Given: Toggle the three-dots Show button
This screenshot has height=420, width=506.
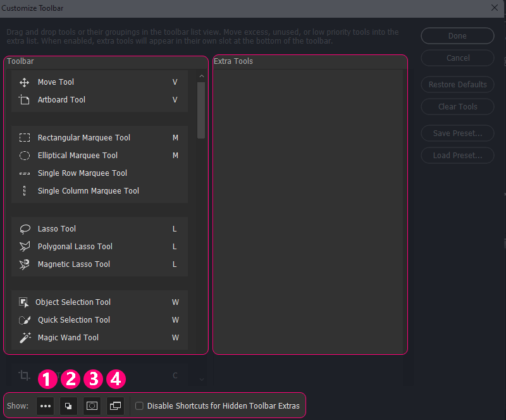Looking at the screenshot, I should click(46, 406).
